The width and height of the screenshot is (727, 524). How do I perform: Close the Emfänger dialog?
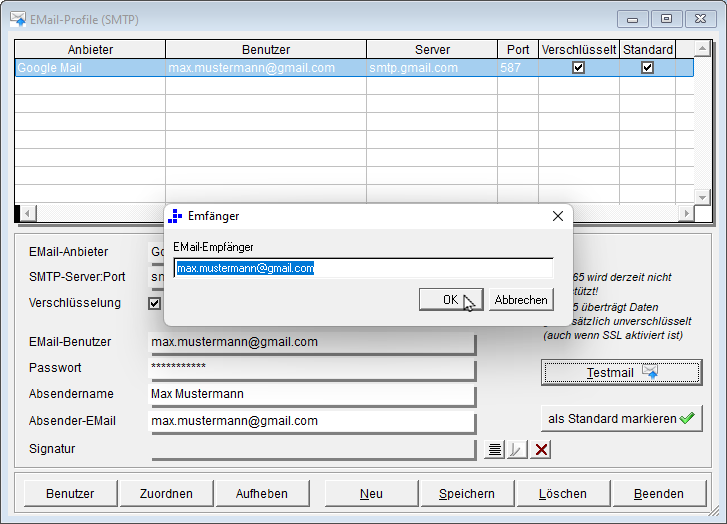(558, 216)
